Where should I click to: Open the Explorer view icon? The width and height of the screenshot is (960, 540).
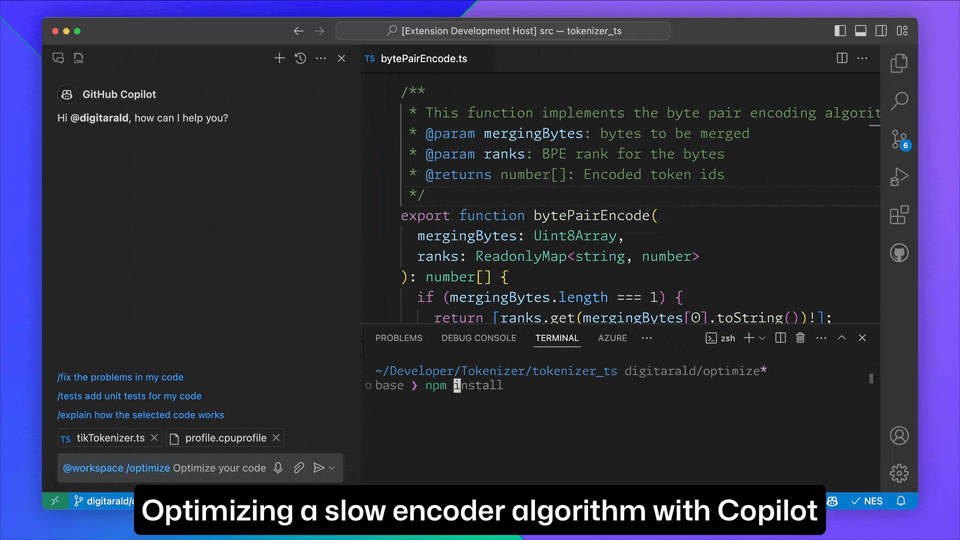(x=899, y=63)
